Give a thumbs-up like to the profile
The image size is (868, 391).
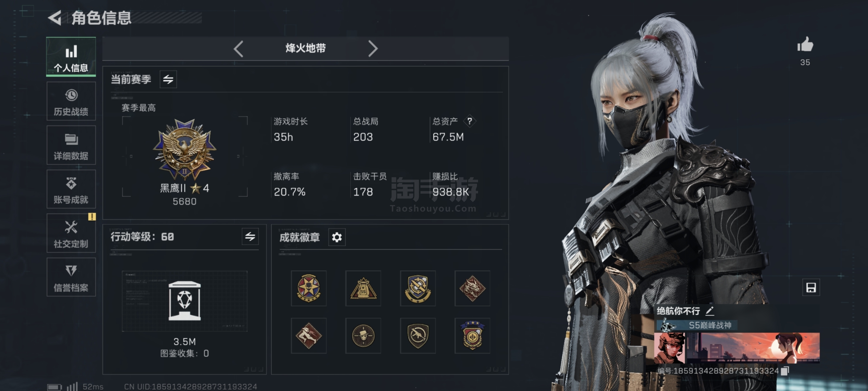click(805, 44)
